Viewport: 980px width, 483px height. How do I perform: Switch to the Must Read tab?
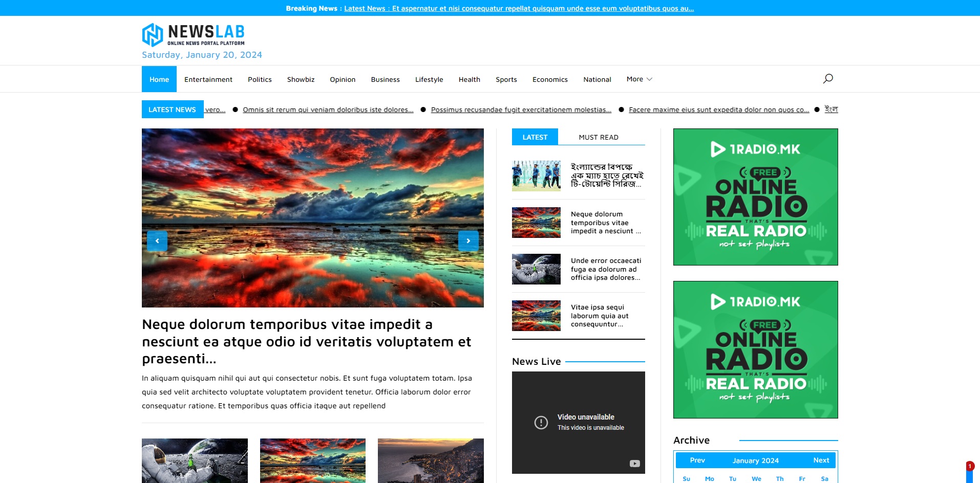pyautogui.click(x=598, y=137)
